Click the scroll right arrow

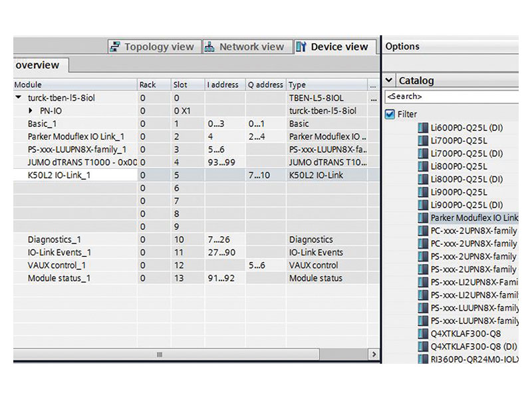click(374, 354)
